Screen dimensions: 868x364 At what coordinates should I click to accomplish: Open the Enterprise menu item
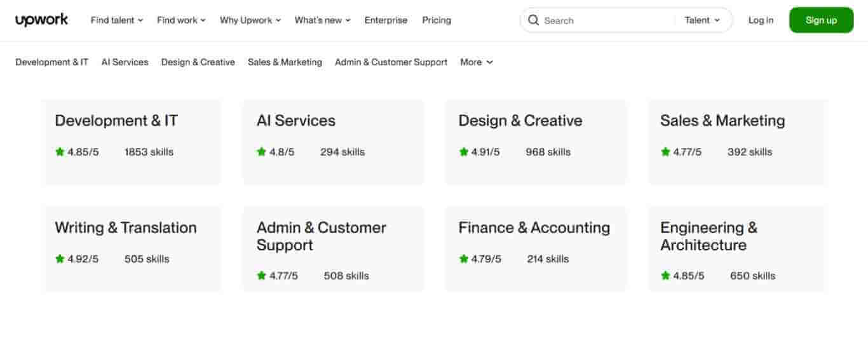point(386,20)
